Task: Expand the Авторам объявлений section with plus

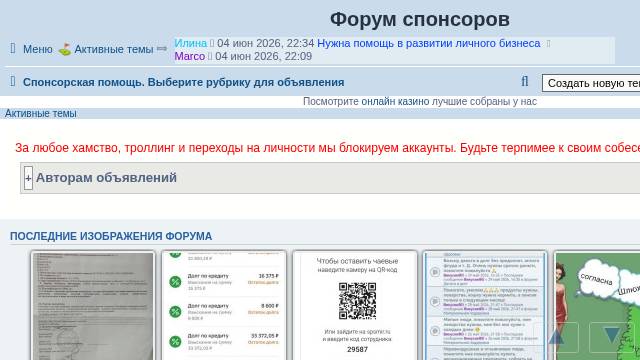Action: [x=28, y=178]
